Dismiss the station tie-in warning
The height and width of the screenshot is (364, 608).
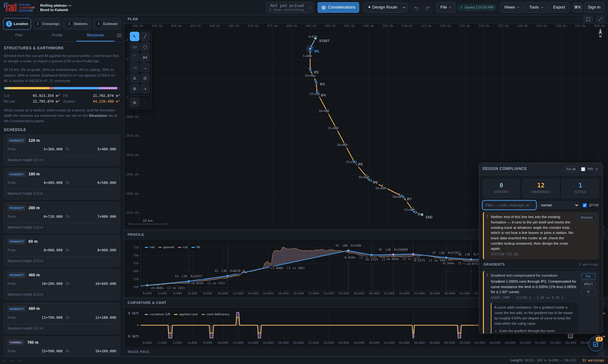(x=586, y=217)
